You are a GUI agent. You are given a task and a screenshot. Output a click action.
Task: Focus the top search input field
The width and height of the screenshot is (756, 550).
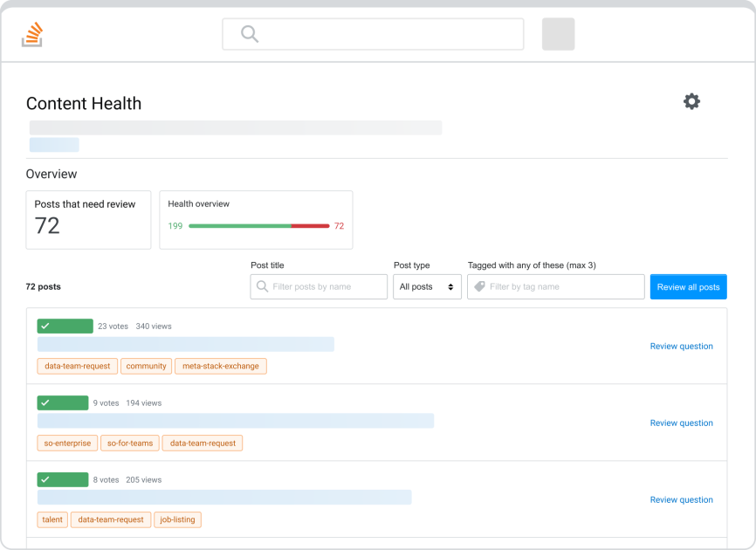[373, 34]
